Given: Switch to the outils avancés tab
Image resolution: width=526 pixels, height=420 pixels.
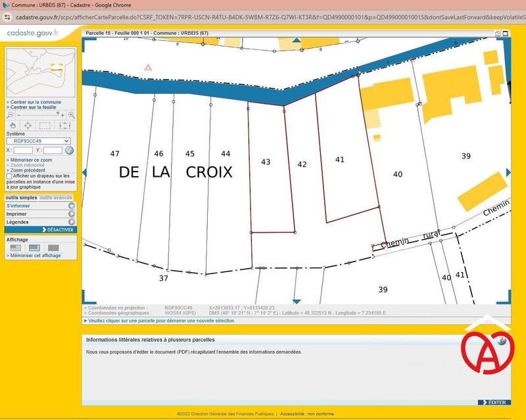Looking at the screenshot, I should point(55,197).
